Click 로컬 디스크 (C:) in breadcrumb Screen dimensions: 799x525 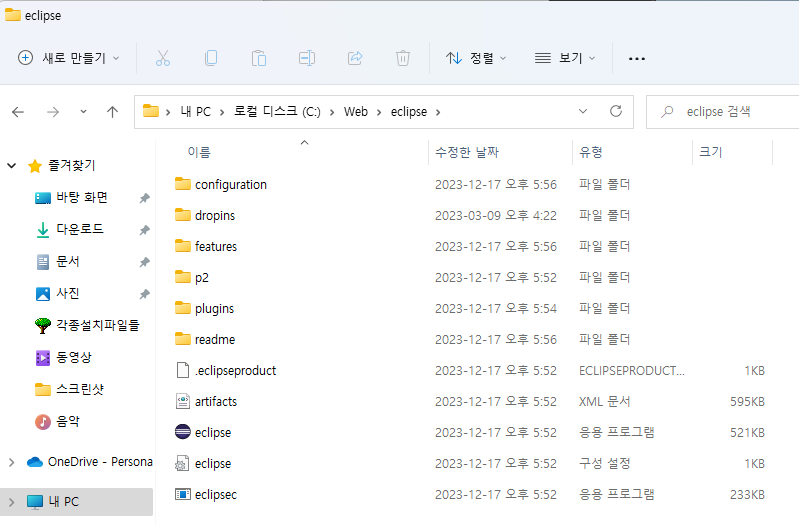(277, 112)
